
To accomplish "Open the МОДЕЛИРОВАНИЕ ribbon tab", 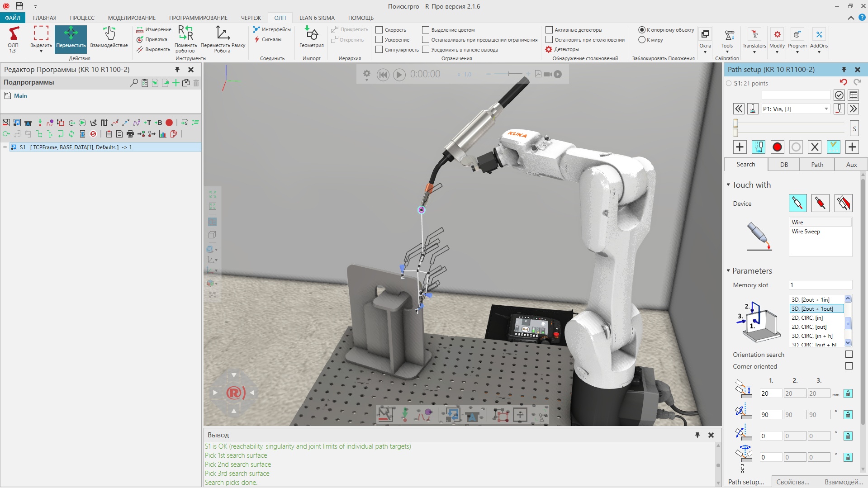I will pyautogui.click(x=132, y=18).
